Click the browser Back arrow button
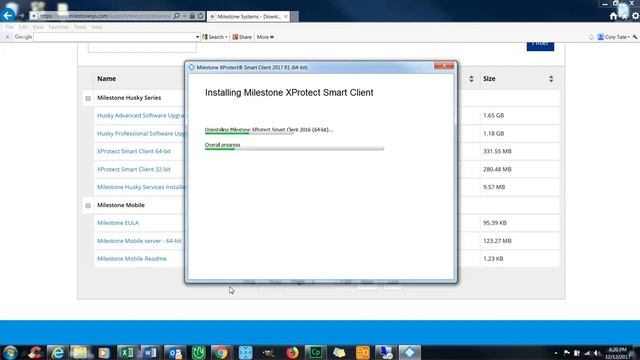This screenshot has height=360, width=640. click(8, 16)
